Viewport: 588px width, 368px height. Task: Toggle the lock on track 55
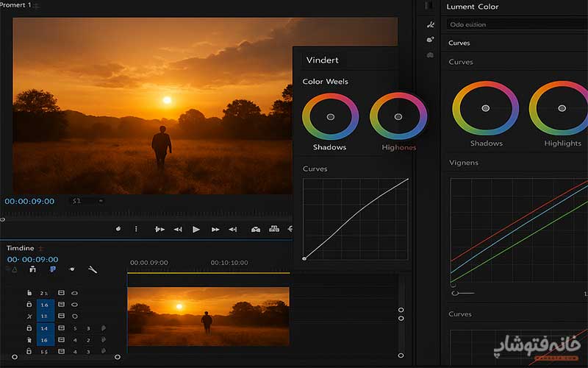[x=29, y=351]
